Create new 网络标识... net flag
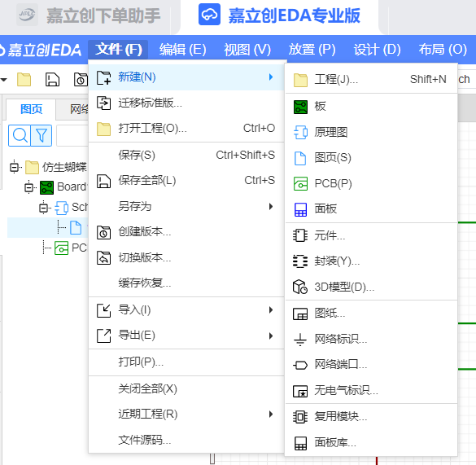Image resolution: width=476 pixels, height=465 pixels. click(x=371, y=339)
